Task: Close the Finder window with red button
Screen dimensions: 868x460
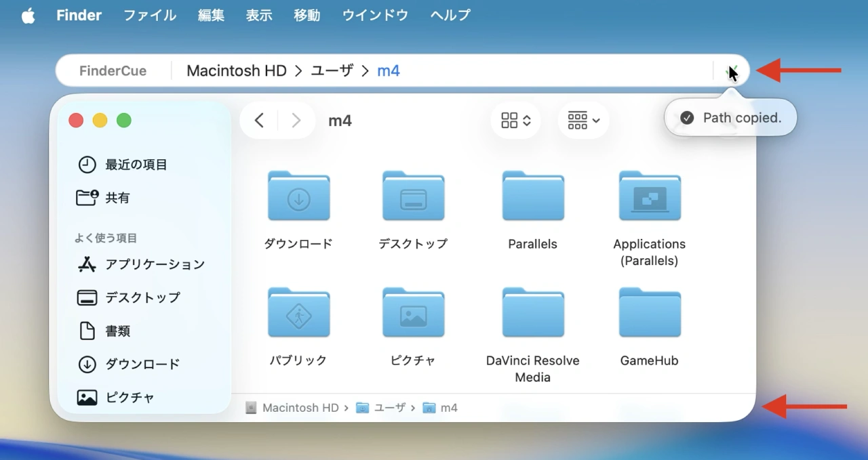Action: [76, 121]
